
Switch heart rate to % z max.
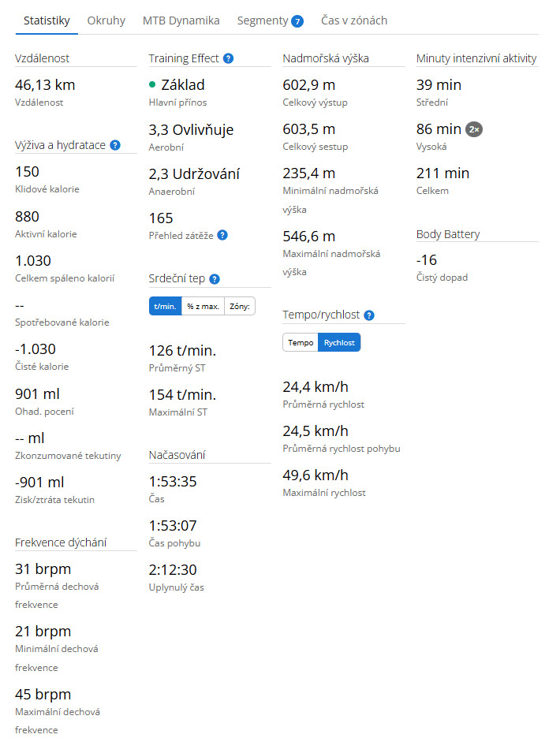pyautogui.click(x=203, y=307)
